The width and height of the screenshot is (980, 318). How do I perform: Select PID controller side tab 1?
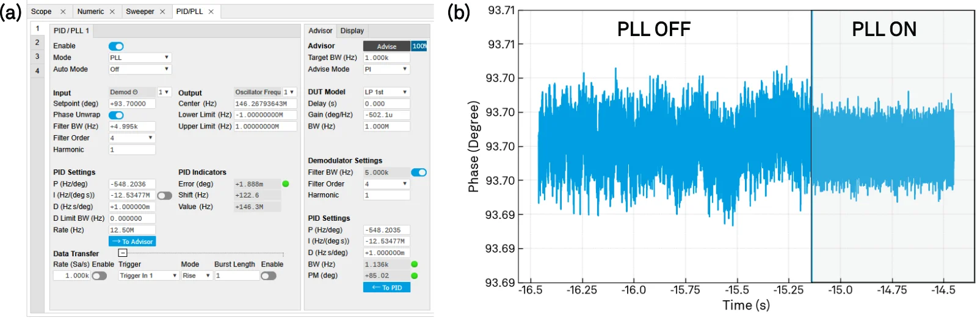click(x=37, y=28)
